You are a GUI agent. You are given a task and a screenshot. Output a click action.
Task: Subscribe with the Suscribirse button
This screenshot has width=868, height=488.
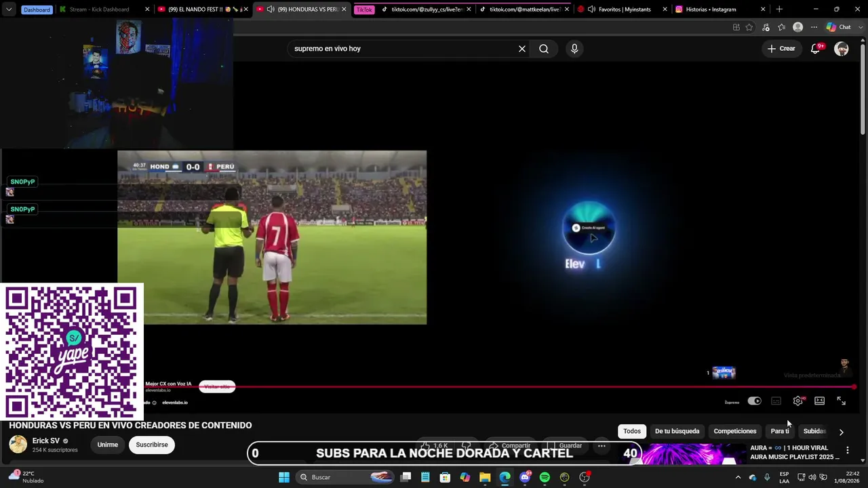[x=152, y=445]
